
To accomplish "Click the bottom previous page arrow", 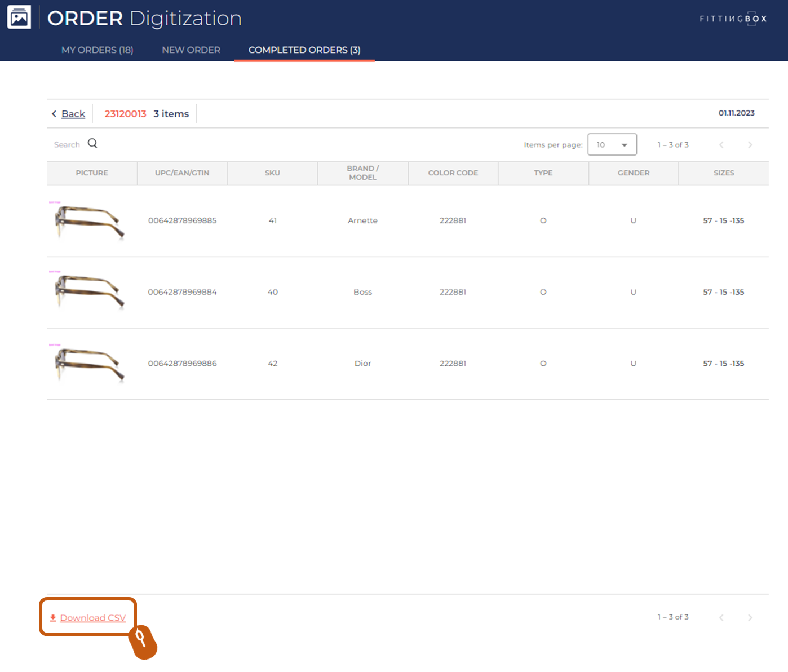I will tap(721, 617).
